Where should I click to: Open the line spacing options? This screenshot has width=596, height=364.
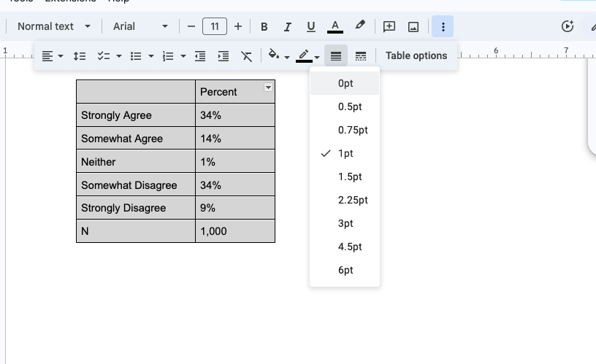pyautogui.click(x=80, y=56)
